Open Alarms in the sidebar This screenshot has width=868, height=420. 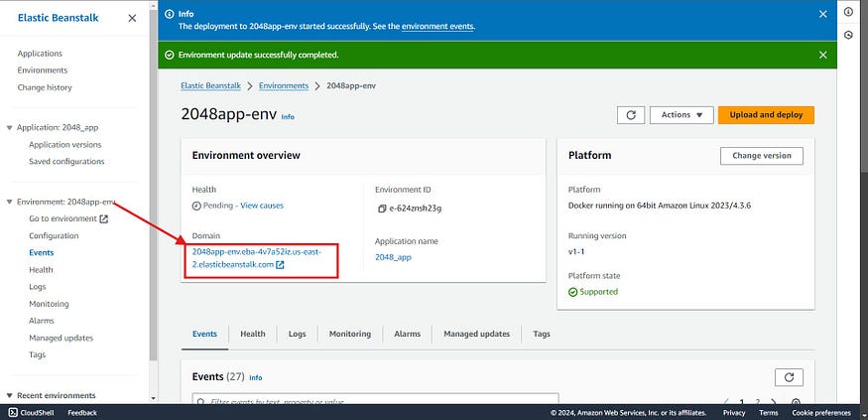[42, 321]
